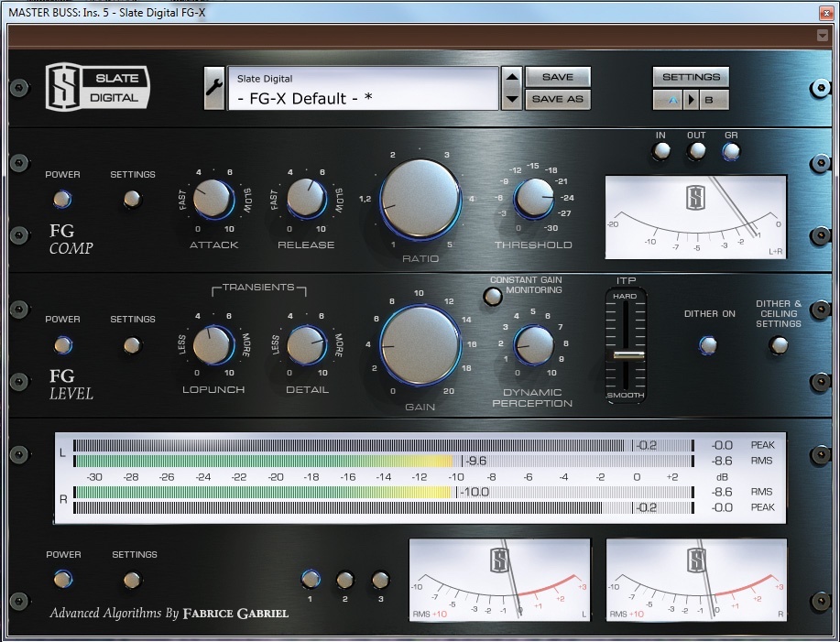Click the right RMS VU meter
This screenshot has height=642, width=840.
(x=696, y=580)
